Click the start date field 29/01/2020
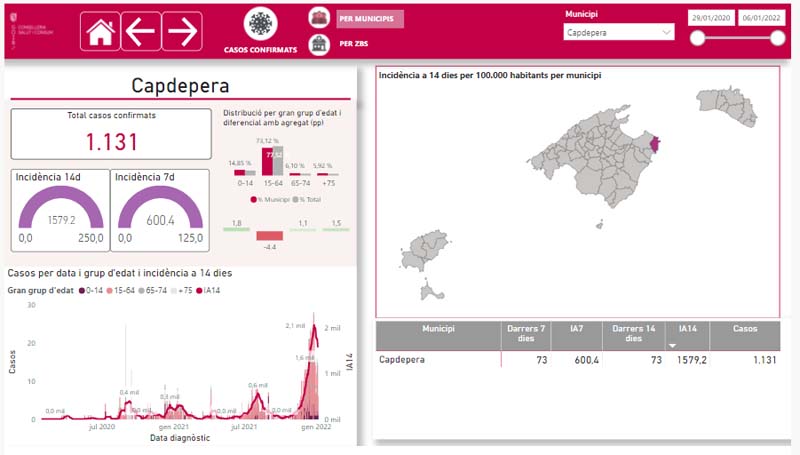Viewport: 800px width, 455px height. (711, 18)
